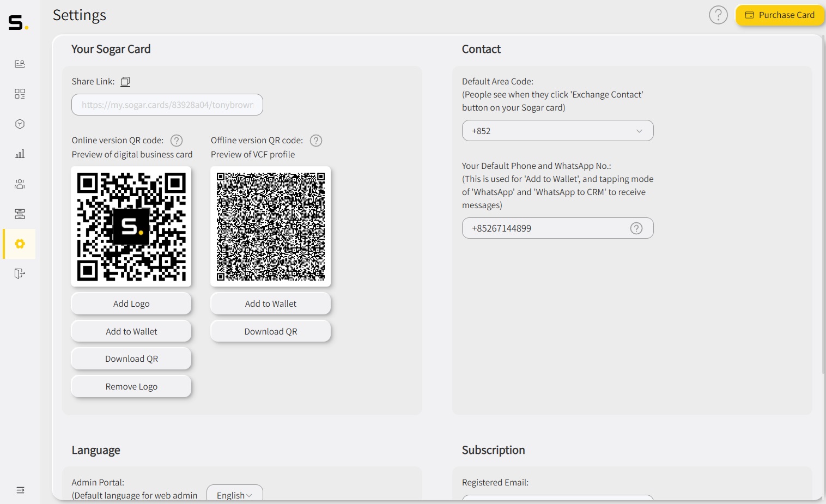Click help icon beside Offline version QR code
The height and width of the screenshot is (504, 826).
(x=316, y=141)
